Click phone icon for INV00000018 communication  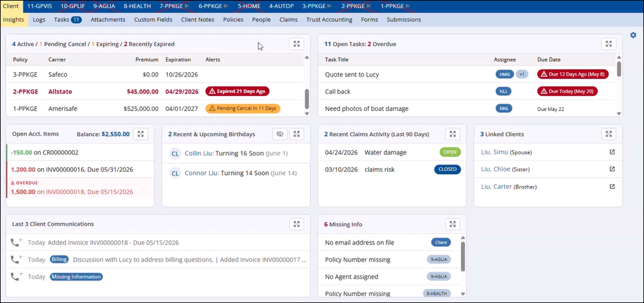tap(16, 243)
